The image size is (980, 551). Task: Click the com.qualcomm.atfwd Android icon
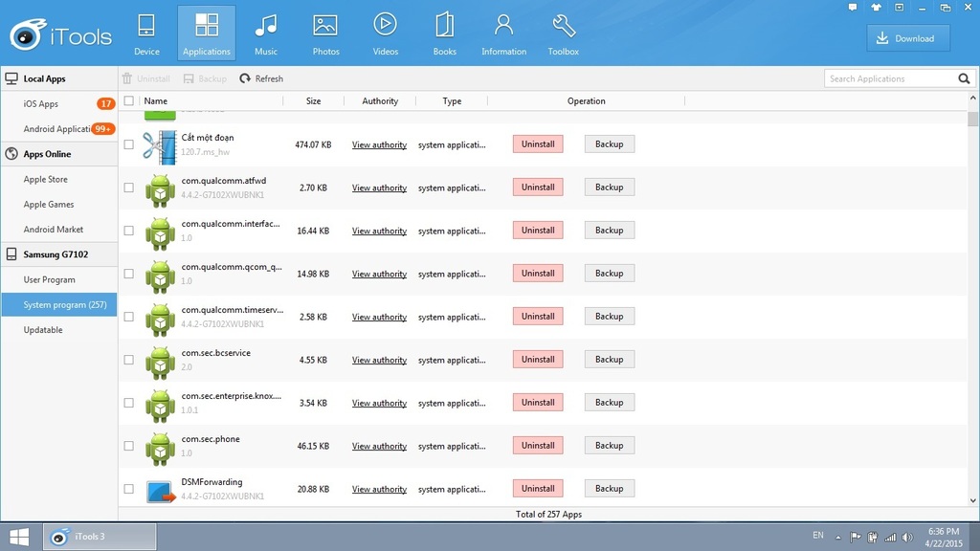point(160,190)
